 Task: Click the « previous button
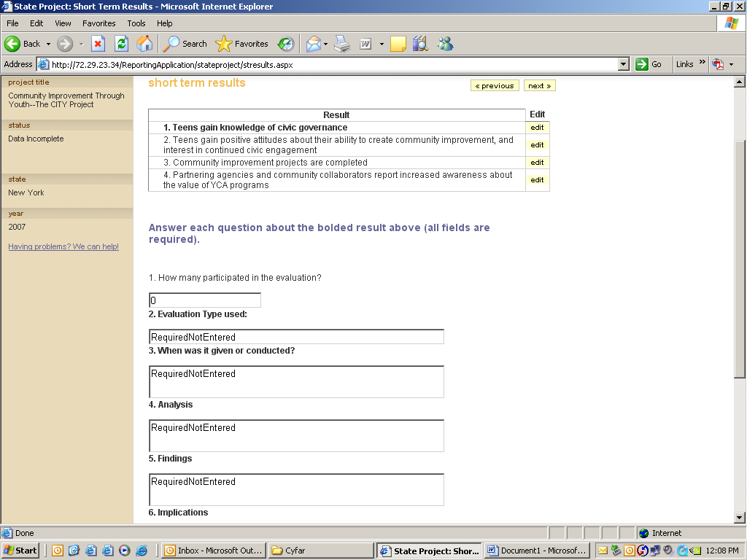(495, 86)
